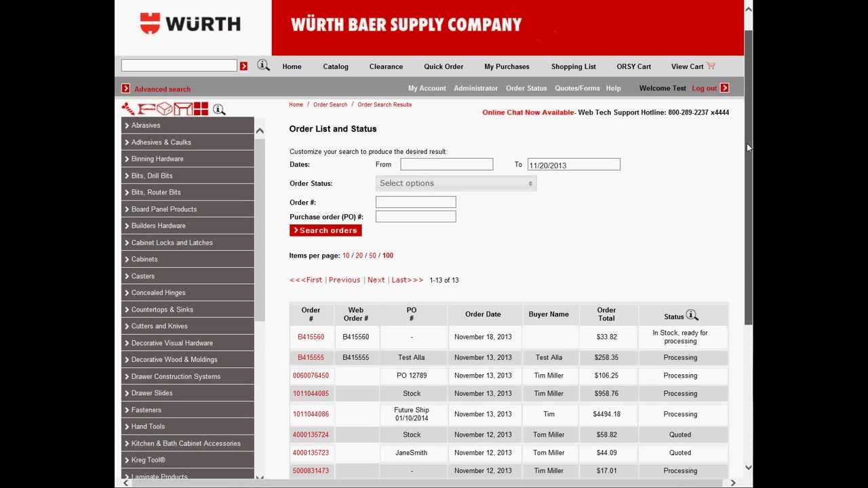
Task: Click the Home breadcrumb link
Action: 296,104
